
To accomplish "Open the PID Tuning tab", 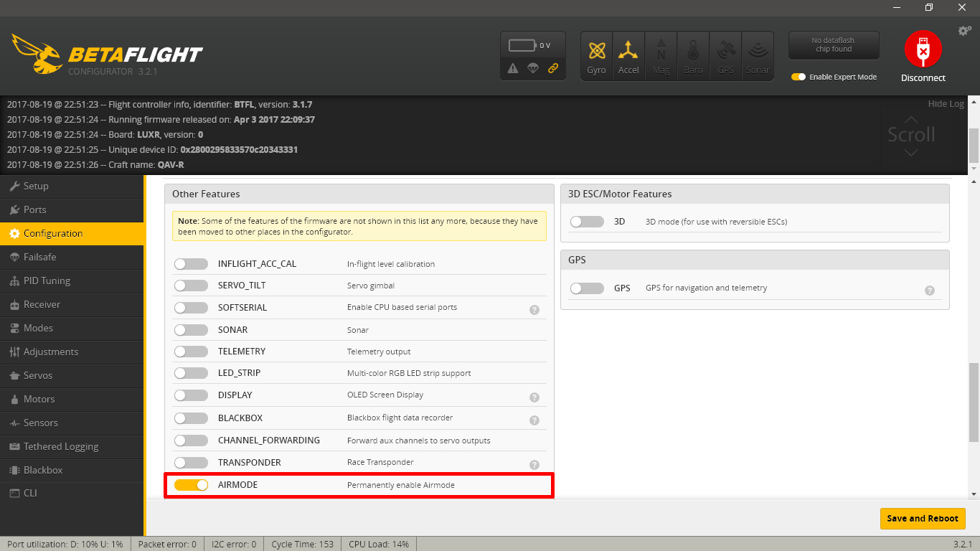I will (72, 281).
